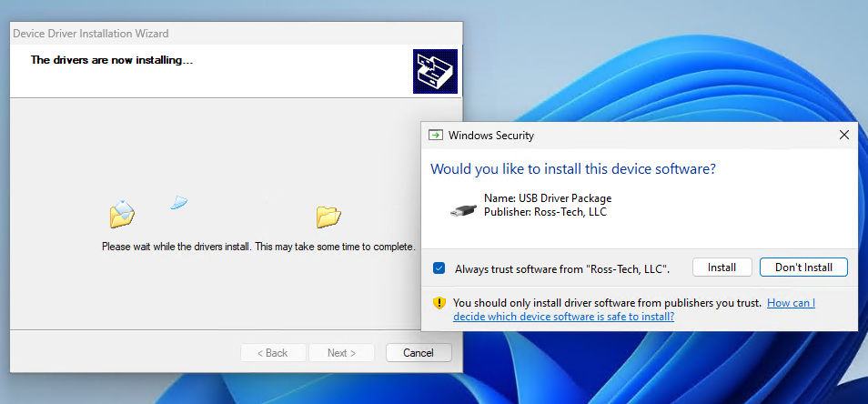Click the disabled Back button in wizard
The width and height of the screenshot is (868, 404).
pos(273,352)
